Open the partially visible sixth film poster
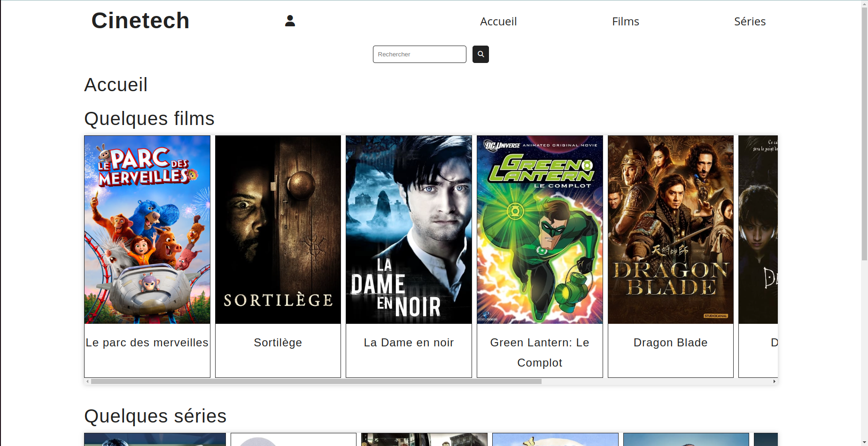 point(759,230)
